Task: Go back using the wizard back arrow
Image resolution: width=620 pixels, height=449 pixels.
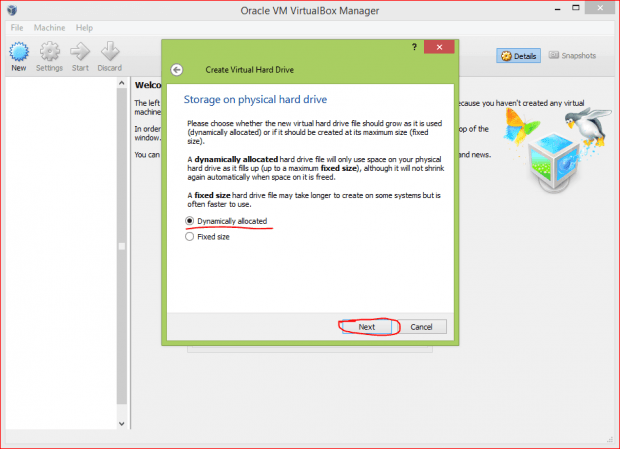Action: [177, 70]
